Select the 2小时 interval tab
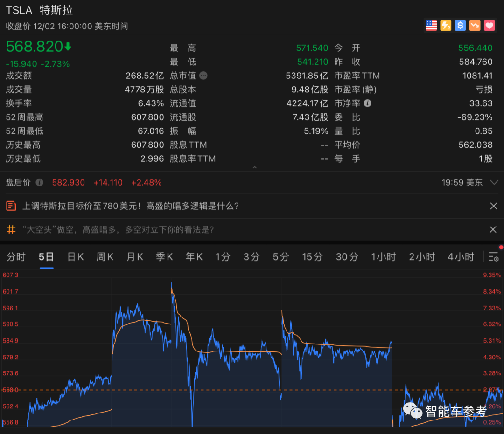Image resolution: width=504 pixels, height=434 pixels. (422, 257)
